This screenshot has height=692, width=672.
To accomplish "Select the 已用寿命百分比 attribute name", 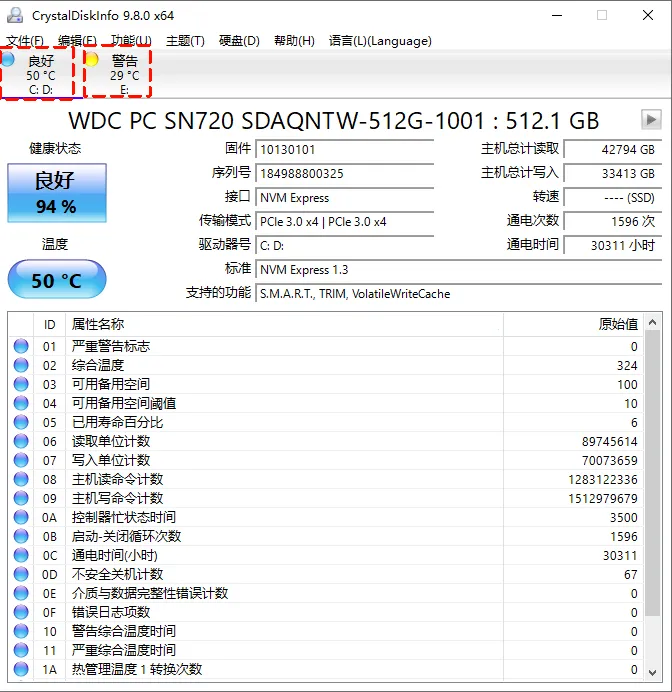I will (x=117, y=422).
